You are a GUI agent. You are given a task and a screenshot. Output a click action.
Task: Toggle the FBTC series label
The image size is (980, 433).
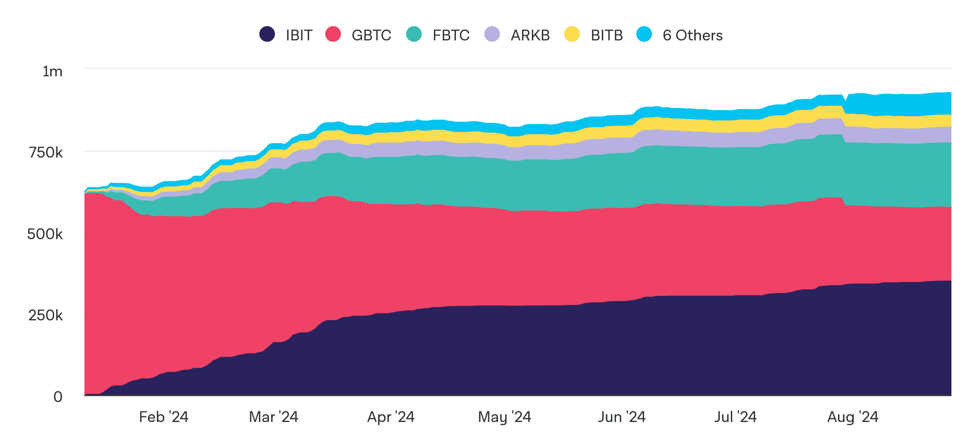451,36
